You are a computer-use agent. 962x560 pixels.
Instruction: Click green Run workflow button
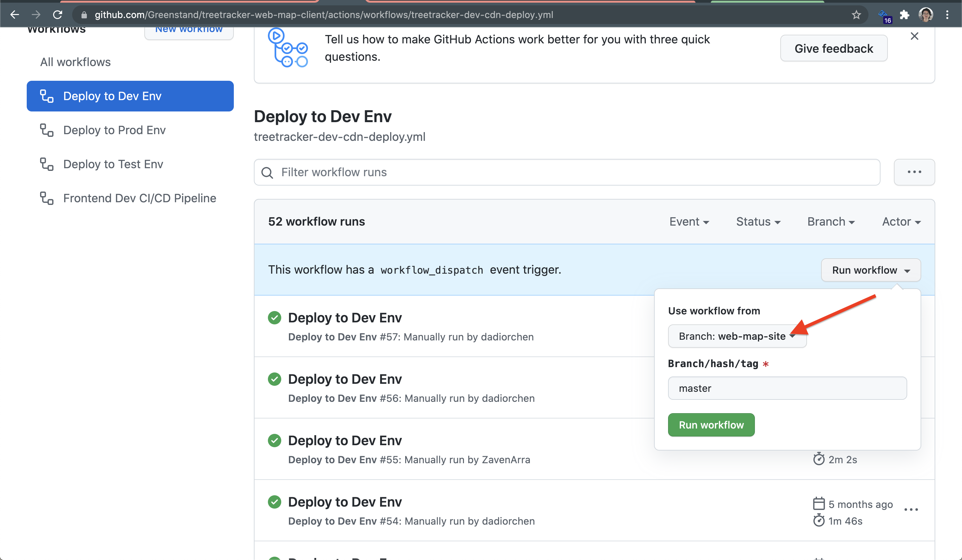(x=711, y=425)
